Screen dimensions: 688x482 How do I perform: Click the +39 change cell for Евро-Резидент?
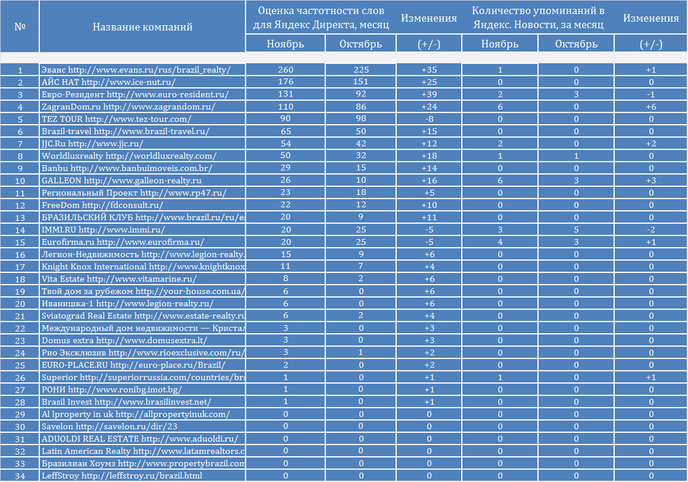point(429,94)
